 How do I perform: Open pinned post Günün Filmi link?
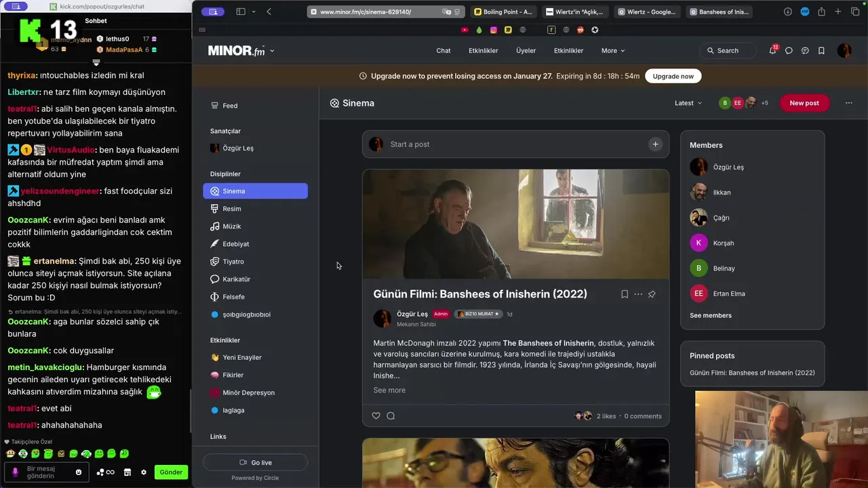click(752, 373)
